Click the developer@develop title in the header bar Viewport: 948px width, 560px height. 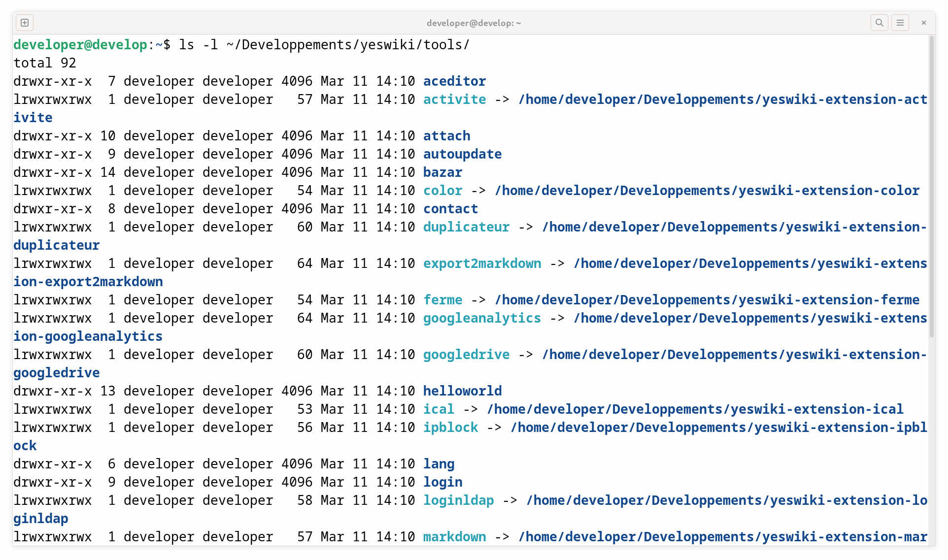click(473, 23)
